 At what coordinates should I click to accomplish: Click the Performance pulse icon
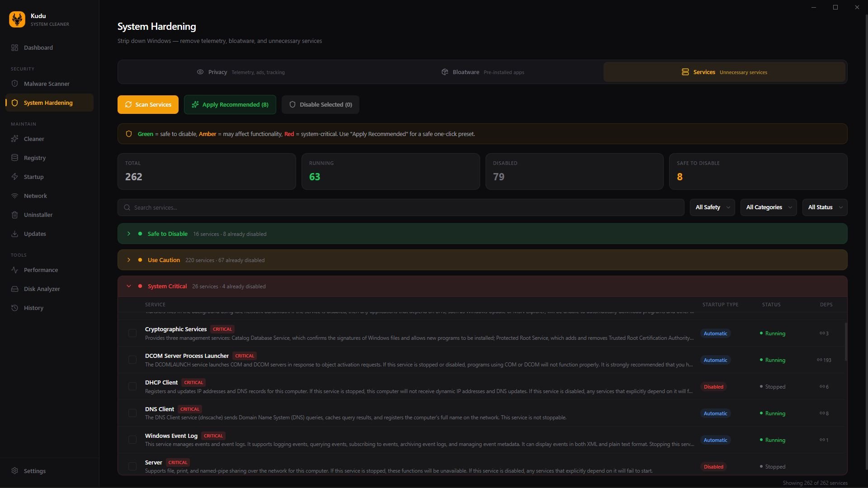coord(14,270)
